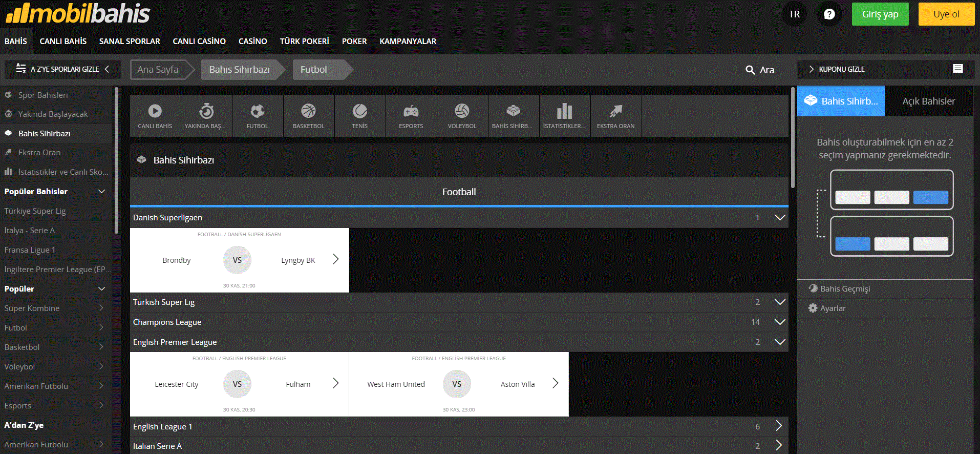Open Türkiye Süper Lig link
The width and height of the screenshot is (980, 454).
[35, 211]
